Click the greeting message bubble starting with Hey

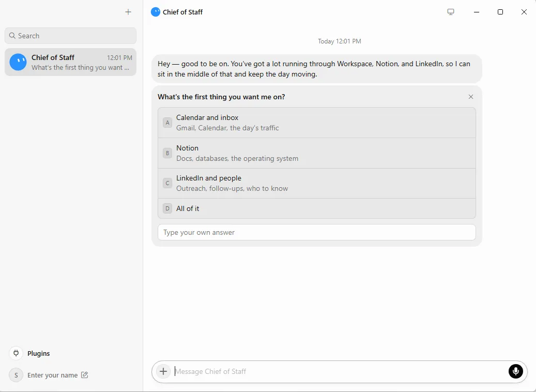[x=316, y=69]
